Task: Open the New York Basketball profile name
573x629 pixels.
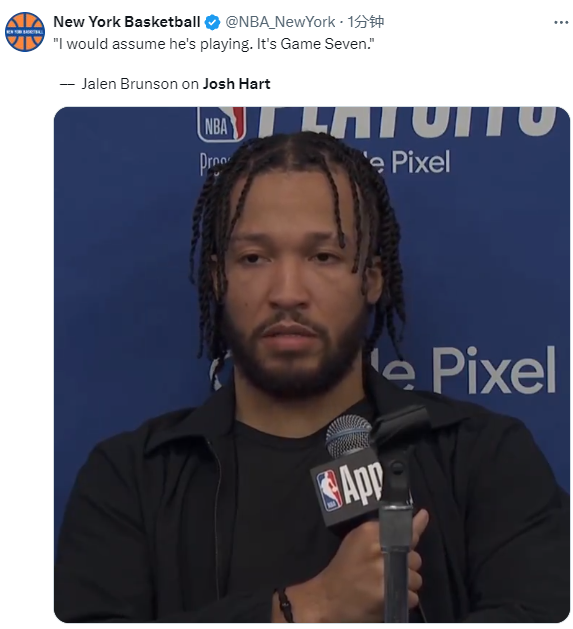Action: [127, 22]
